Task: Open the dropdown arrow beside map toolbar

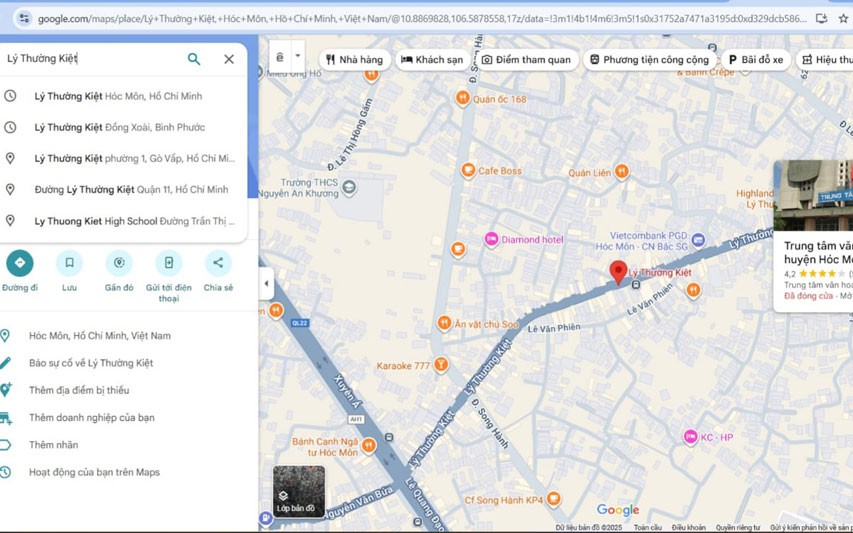Action: [298, 56]
